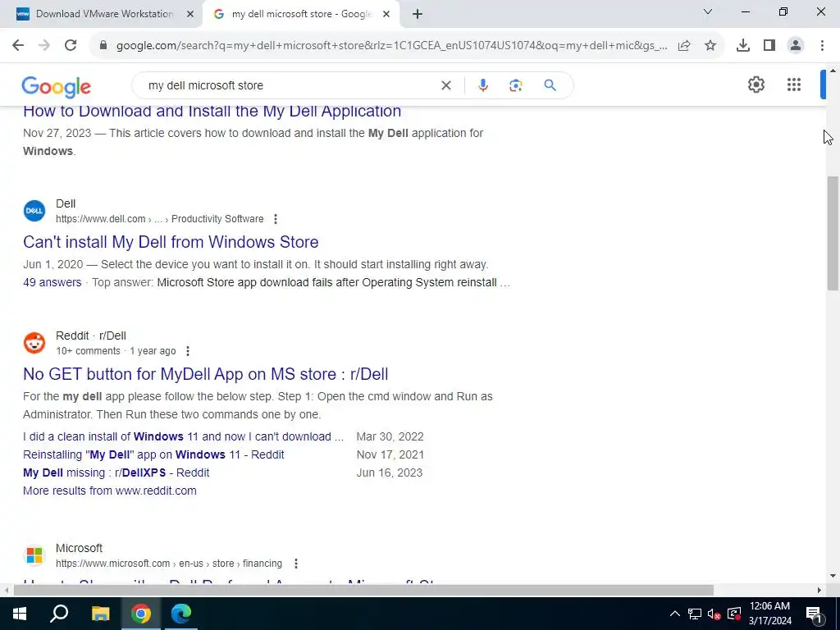Open My Dell missing r/DellXPS link

116,473
